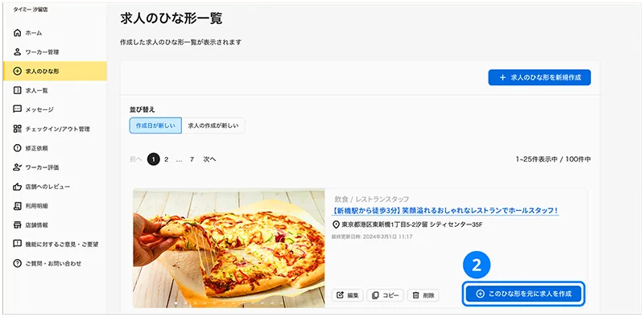Open 店舗情報 in the sidebar
The image size is (644, 317).
pos(55,225)
